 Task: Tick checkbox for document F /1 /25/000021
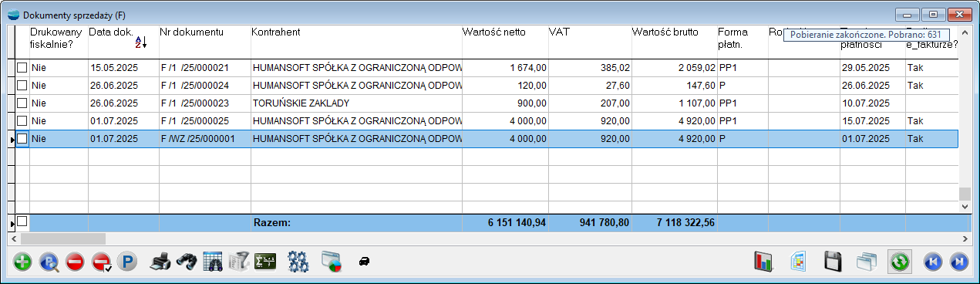pyautogui.click(x=22, y=68)
